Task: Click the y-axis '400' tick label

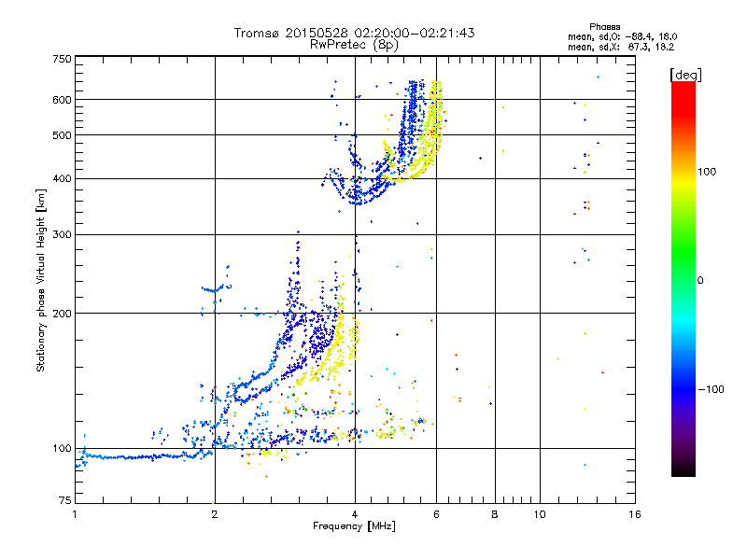Action: point(62,179)
